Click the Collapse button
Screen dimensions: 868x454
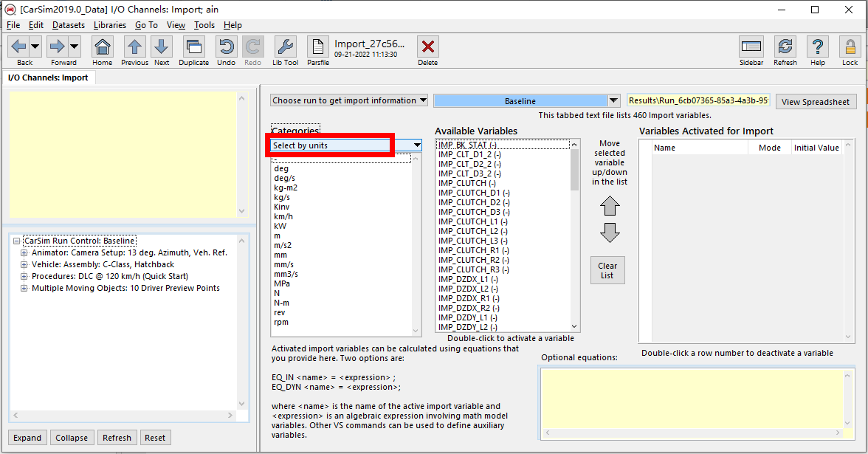[x=72, y=437]
